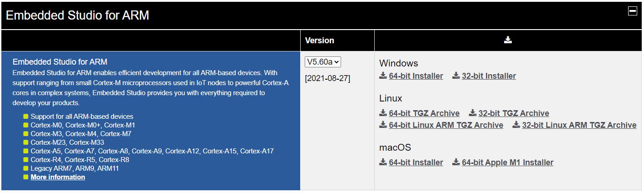Viewport: 644px width, 193px height.
Task: Download Windows 64-bit Installer link
Action: click(x=416, y=76)
